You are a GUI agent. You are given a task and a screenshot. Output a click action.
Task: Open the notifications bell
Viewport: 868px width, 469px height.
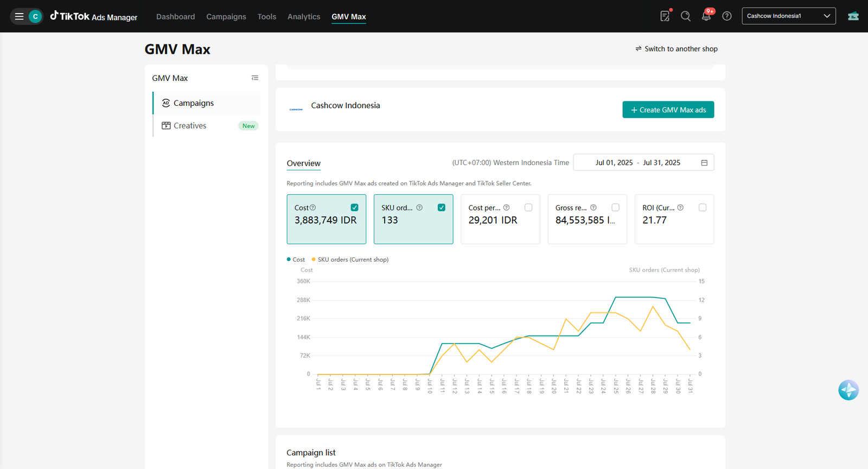706,16
